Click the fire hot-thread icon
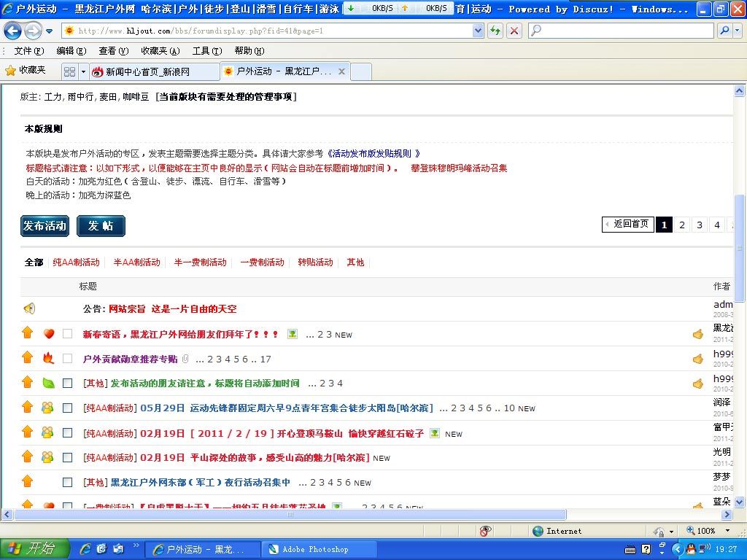The height and width of the screenshot is (560, 747). click(x=48, y=358)
